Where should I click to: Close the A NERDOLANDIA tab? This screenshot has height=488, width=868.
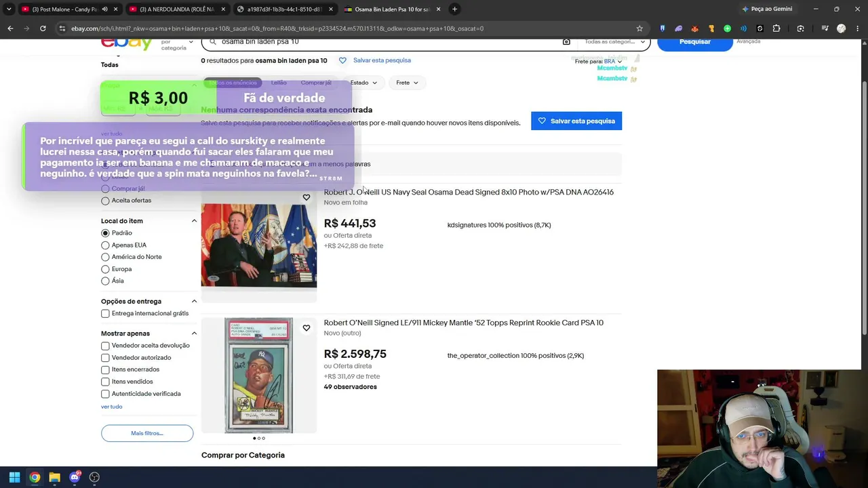pyautogui.click(x=223, y=9)
